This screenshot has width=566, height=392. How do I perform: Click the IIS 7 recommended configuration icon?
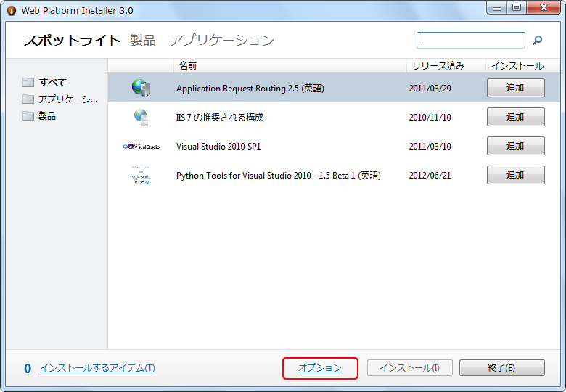tap(141, 117)
